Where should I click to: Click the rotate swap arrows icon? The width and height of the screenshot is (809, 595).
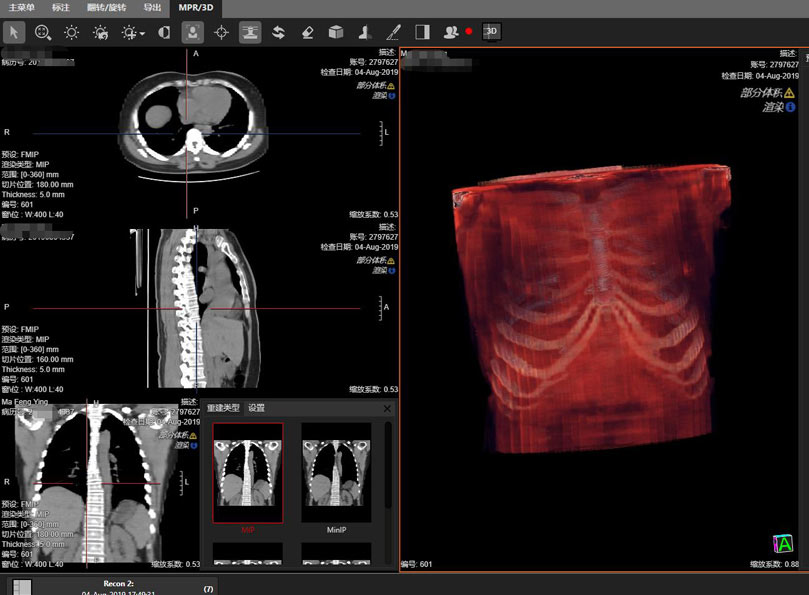pyautogui.click(x=278, y=32)
